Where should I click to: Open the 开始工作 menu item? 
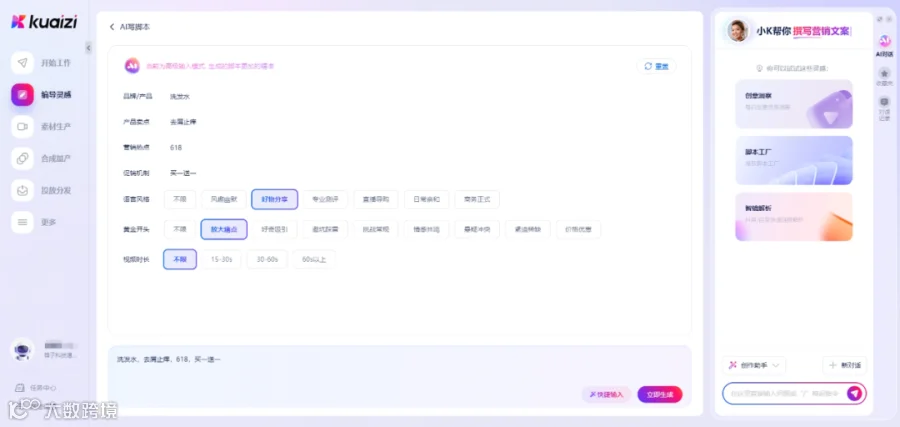(56, 63)
